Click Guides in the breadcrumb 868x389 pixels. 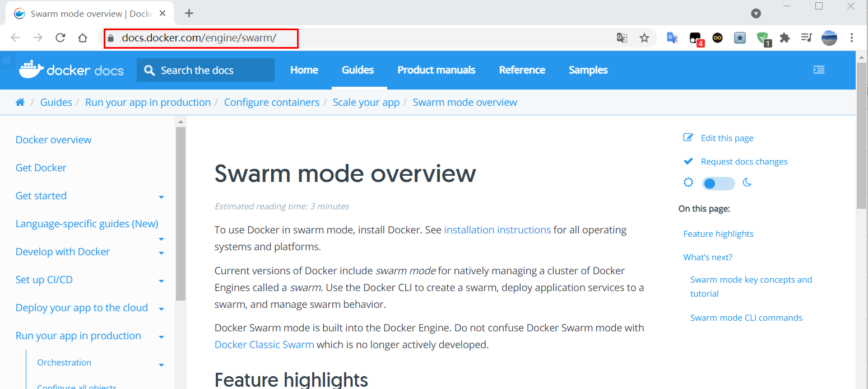[x=56, y=102]
